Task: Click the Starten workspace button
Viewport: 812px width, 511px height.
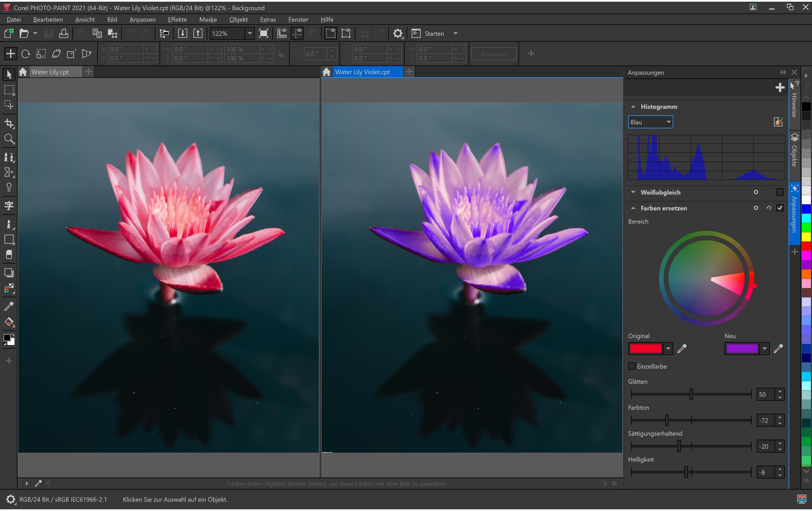Action: point(434,33)
